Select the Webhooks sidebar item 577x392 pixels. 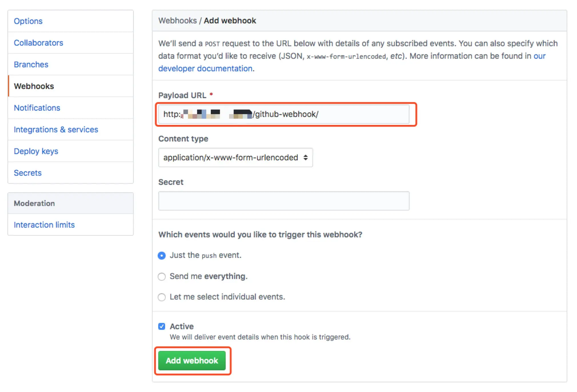tap(34, 86)
